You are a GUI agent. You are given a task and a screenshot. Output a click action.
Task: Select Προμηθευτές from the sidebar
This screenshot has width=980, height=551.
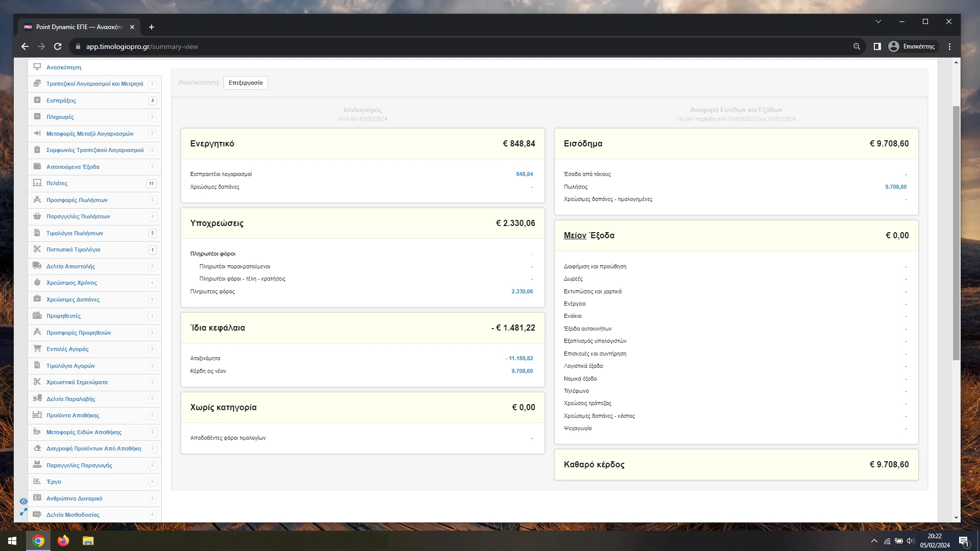pos(63,316)
